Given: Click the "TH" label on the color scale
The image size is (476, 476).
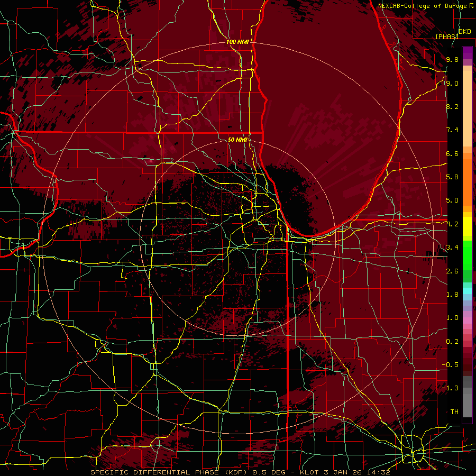Looking at the screenshot, I should 454,412.
